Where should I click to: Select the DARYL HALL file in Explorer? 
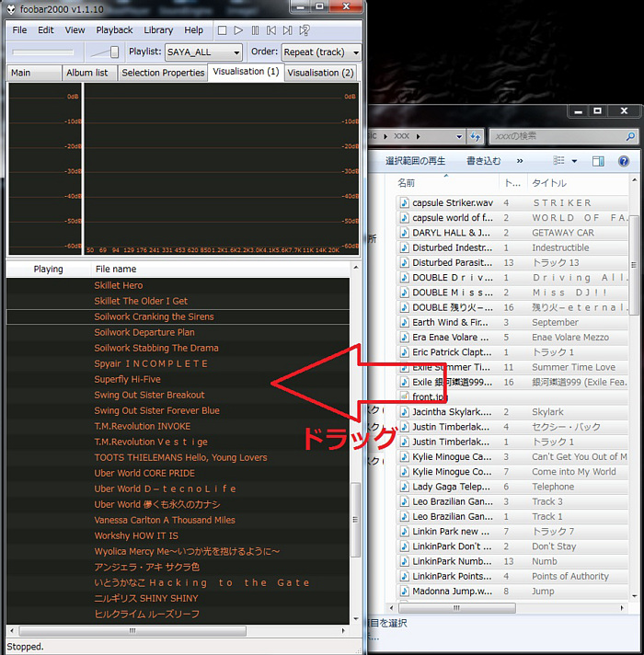(512, 233)
